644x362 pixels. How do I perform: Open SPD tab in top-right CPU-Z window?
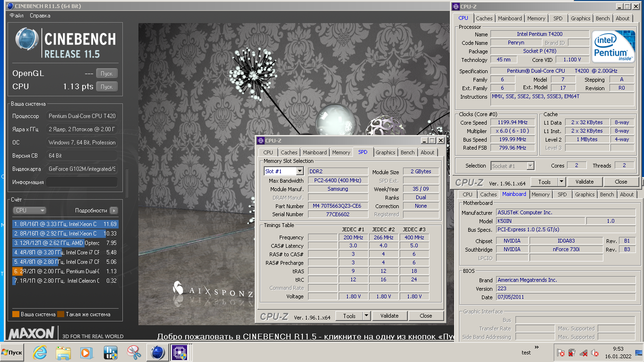click(558, 18)
